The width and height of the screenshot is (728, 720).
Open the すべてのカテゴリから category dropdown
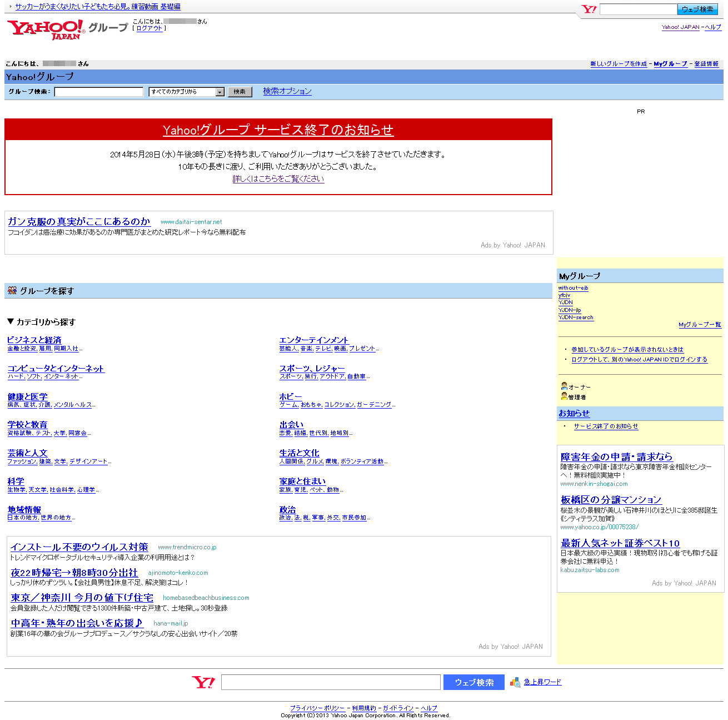click(x=187, y=92)
